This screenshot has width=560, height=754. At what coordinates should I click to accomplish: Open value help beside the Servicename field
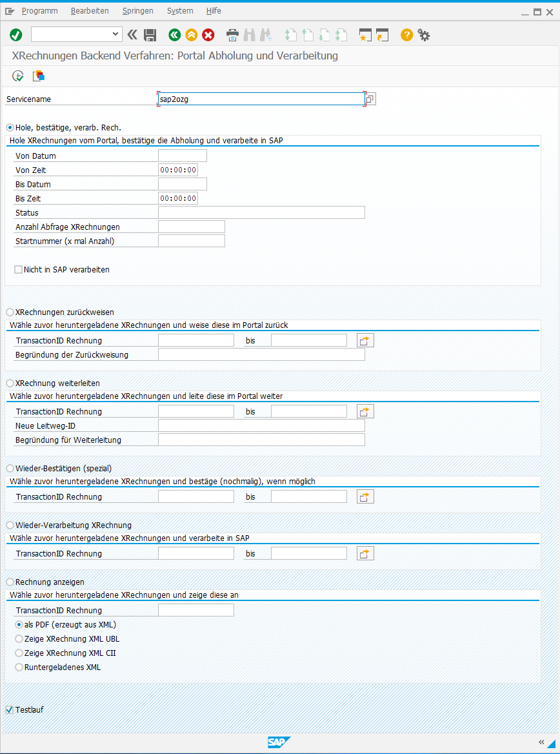pos(370,99)
